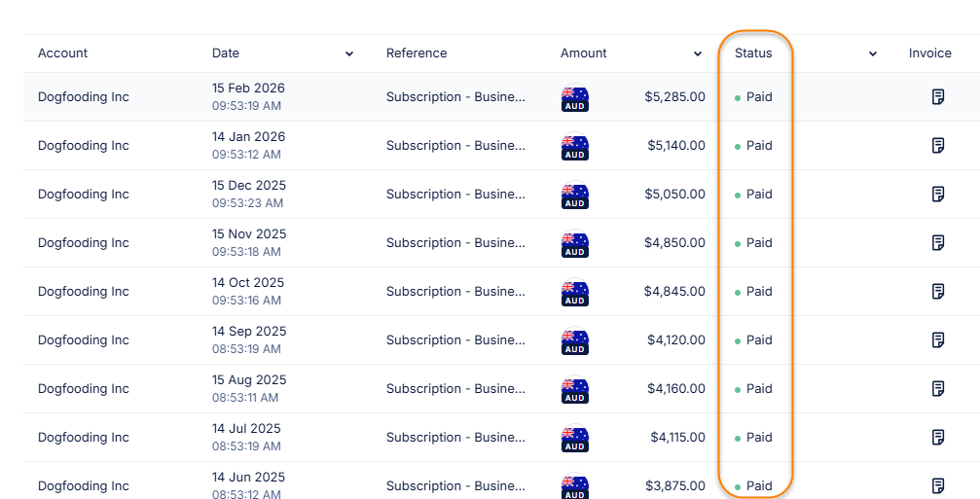Click the Paid status for 15 Feb 2026
The image size is (980, 499).
(758, 97)
